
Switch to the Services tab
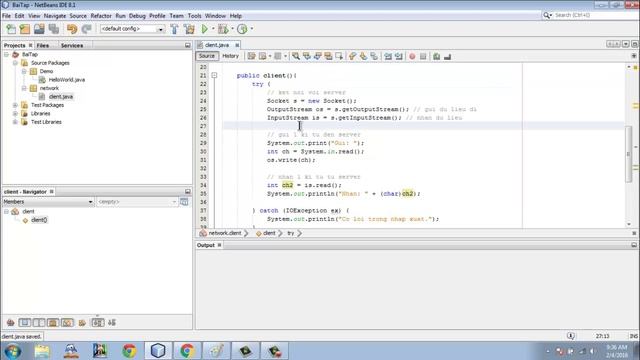point(72,45)
